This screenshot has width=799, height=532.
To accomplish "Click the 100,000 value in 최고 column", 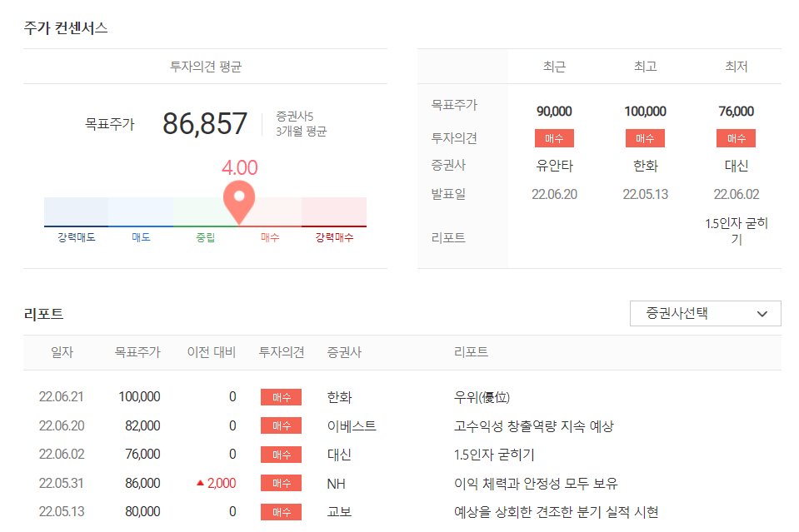I will 645,111.
